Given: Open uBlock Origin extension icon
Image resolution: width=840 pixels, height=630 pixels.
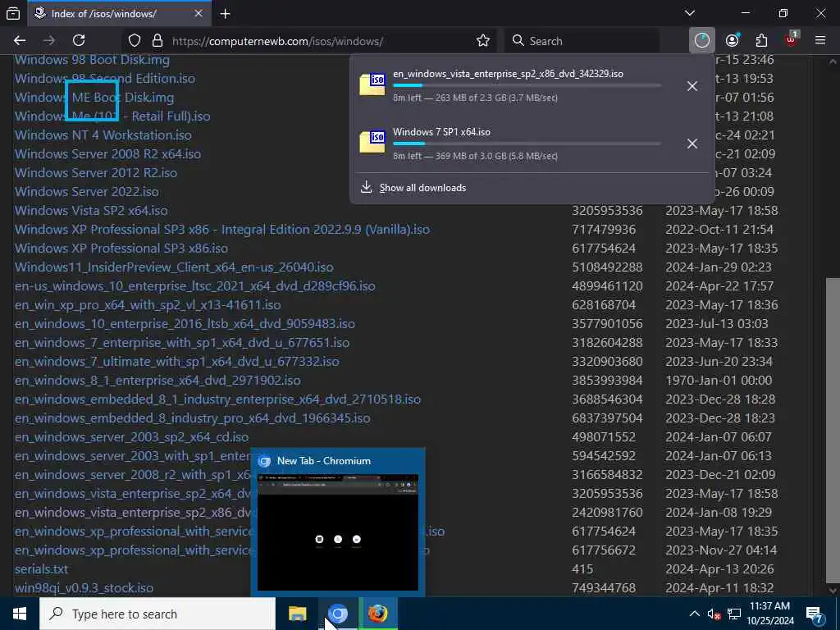Looking at the screenshot, I should click(x=792, y=39).
